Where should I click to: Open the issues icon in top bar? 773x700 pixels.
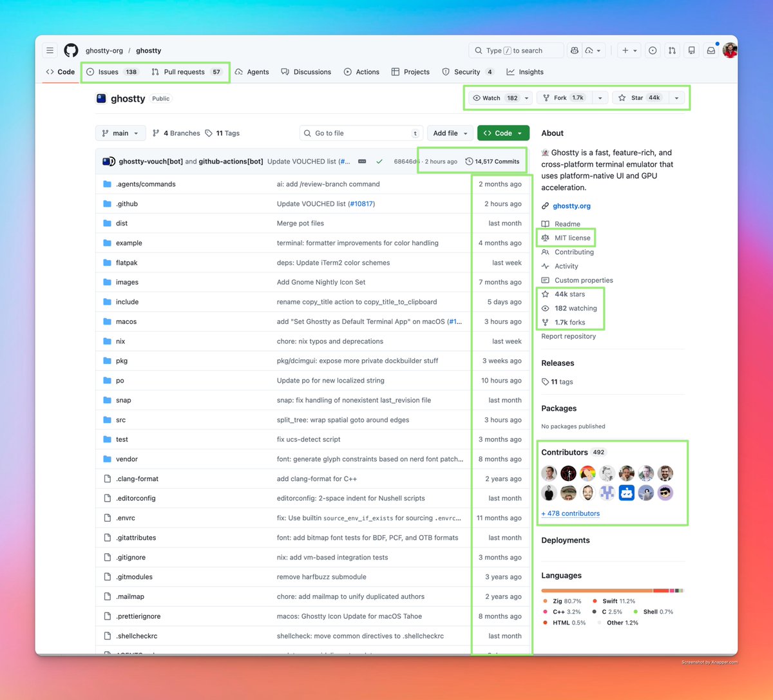(653, 50)
